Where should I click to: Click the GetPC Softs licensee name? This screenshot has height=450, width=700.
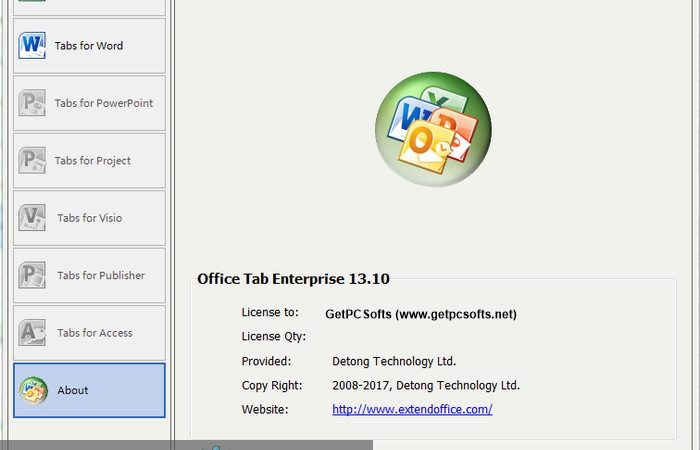421,314
